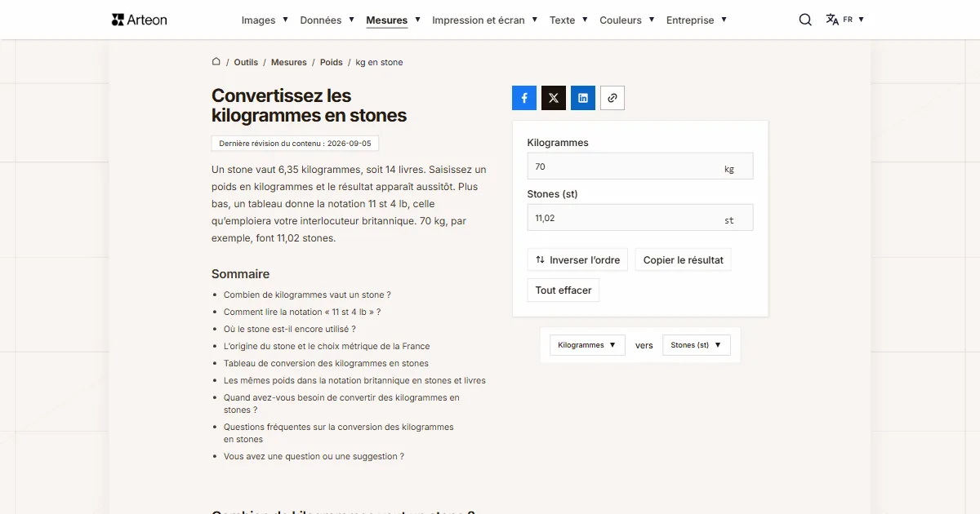Click Copier le résultat button
The height and width of the screenshot is (514, 980).
coord(683,260)
